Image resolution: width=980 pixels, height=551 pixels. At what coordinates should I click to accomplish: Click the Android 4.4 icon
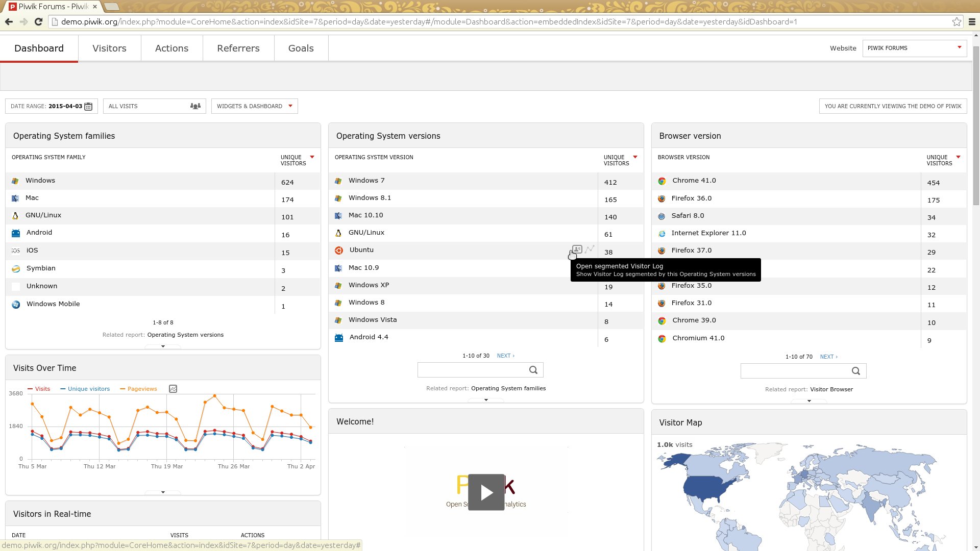[x=339, y=338]
